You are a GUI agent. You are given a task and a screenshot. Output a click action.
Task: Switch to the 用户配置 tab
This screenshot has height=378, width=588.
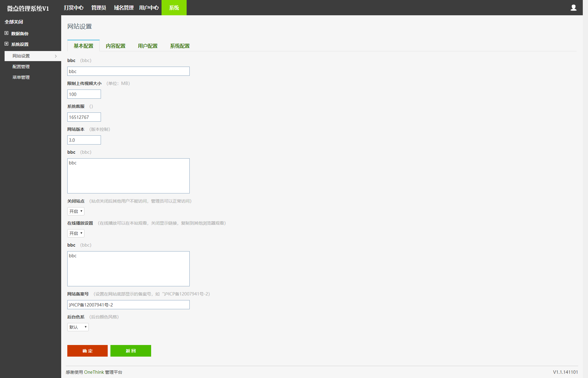[x=148, y=46]
